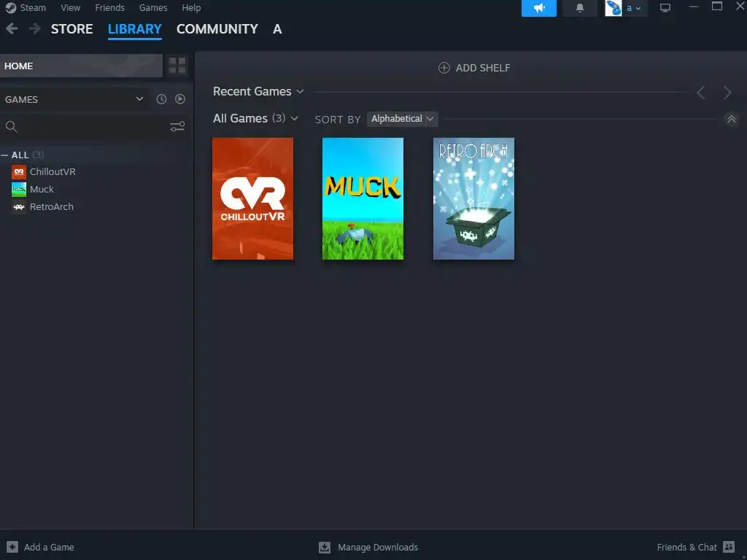This screenshot has width=747, height=560.
Task: Switch to collections grid view icon
Action: [x=177, y=66]
